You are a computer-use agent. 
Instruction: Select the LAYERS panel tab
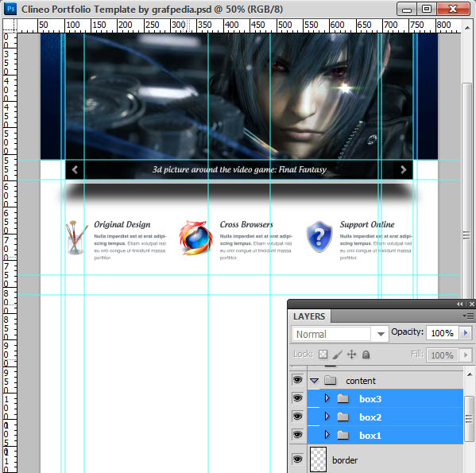click(x=309, y=316)
